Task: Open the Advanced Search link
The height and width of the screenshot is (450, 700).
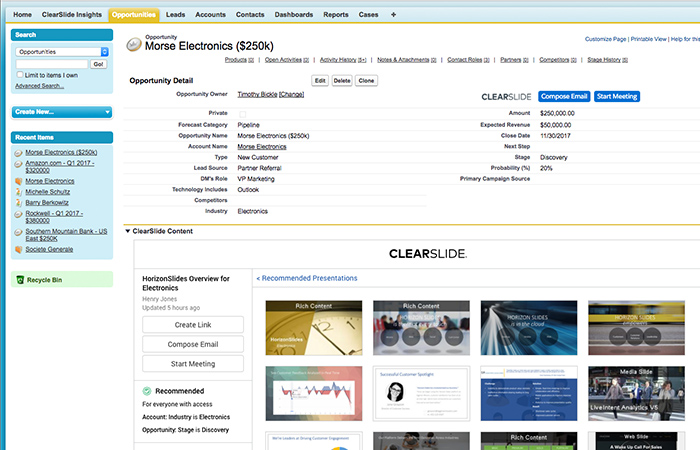Action: pos(39,86)
